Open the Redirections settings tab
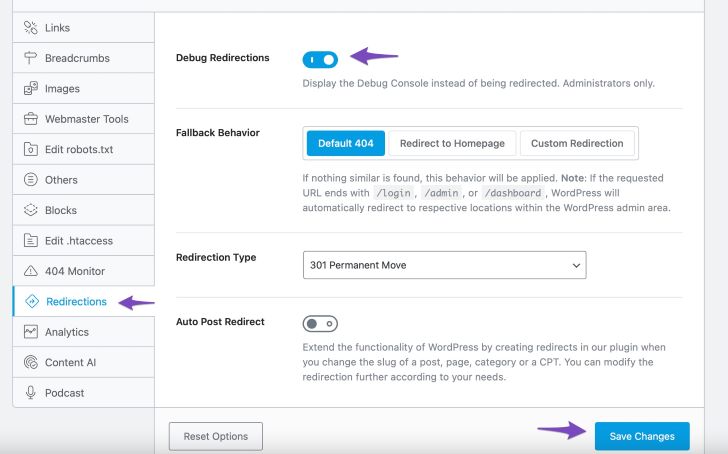728x454 pixels. (76, 301)
